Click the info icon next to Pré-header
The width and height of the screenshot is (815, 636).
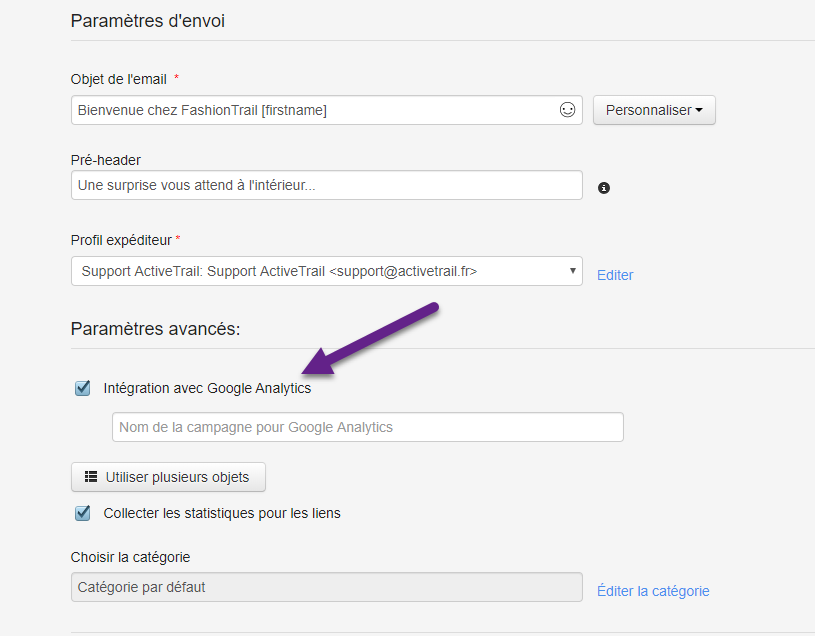603,188
